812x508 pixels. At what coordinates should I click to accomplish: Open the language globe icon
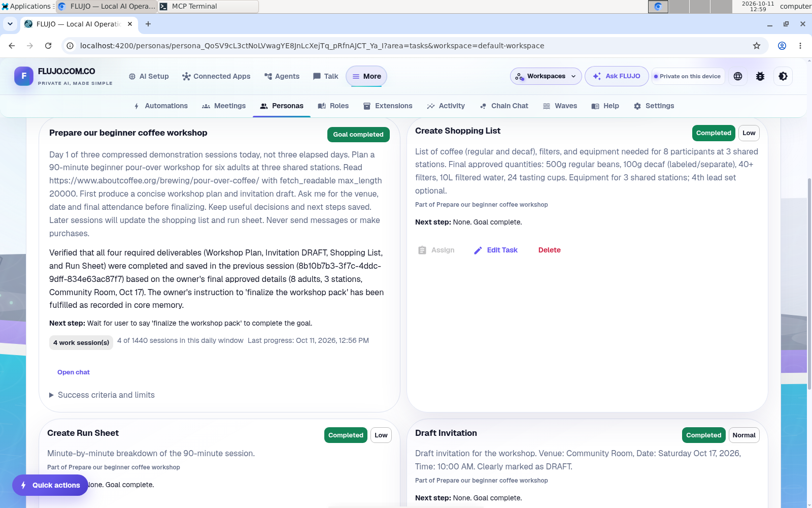tap(738, 76)
